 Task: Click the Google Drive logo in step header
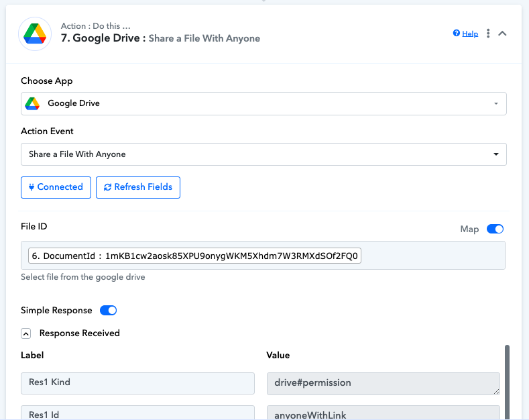click(35, 34)
